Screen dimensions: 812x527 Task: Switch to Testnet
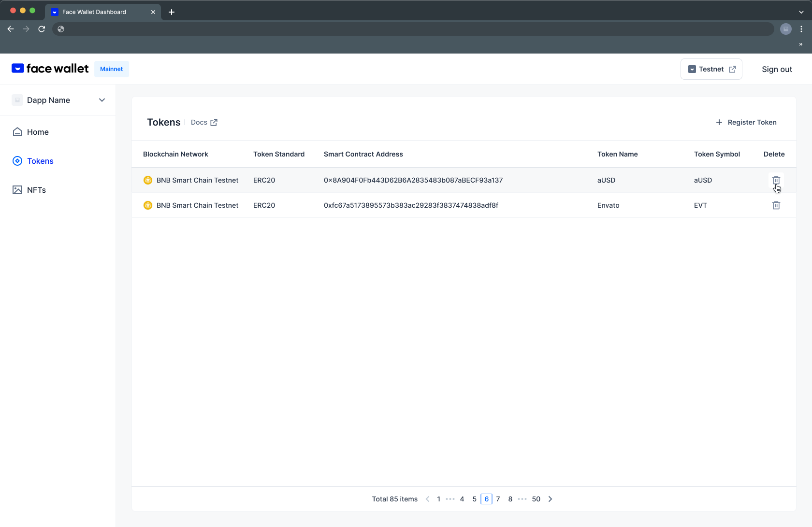[x=711, y=69]
